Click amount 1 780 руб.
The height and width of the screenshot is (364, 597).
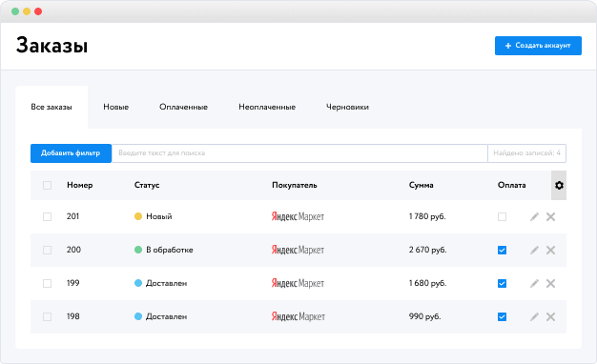coord(427,216)
